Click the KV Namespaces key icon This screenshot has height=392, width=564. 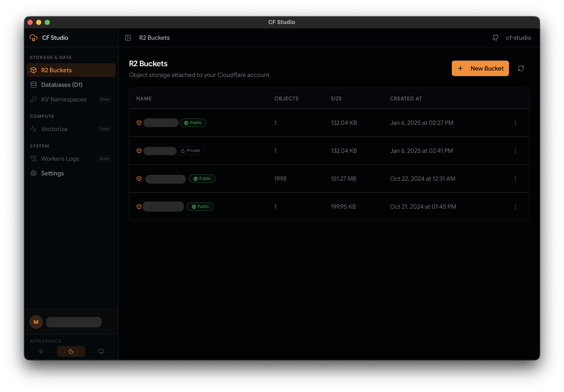pyautogui.click(x=33, y=99)
